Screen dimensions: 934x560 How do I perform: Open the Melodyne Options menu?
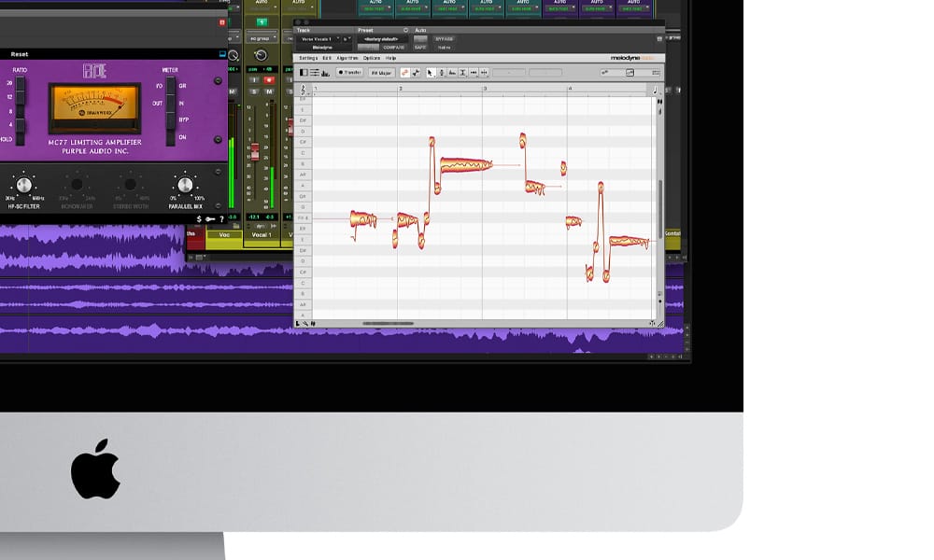[x=372, y=58]
